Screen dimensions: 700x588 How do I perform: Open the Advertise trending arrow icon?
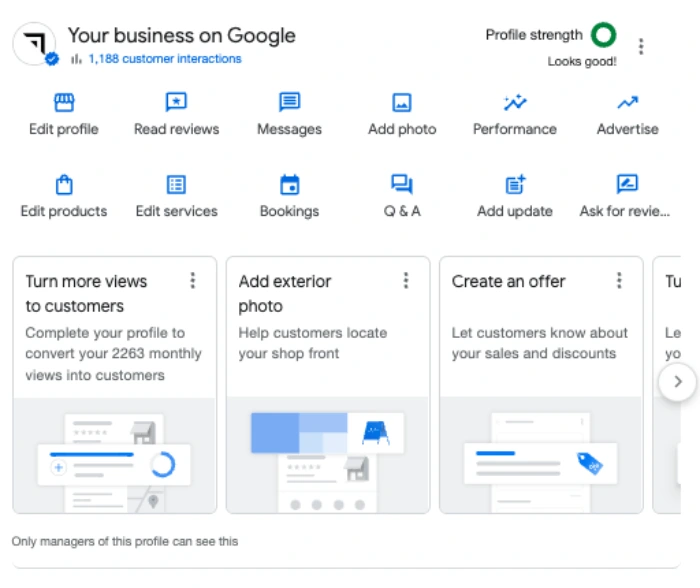point(628,103)
